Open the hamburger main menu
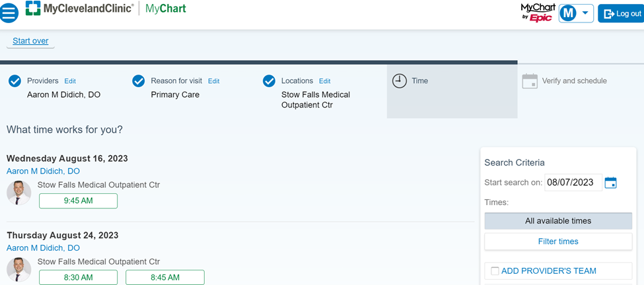Viewport: 644px width, 285px height. pos(9,13)
